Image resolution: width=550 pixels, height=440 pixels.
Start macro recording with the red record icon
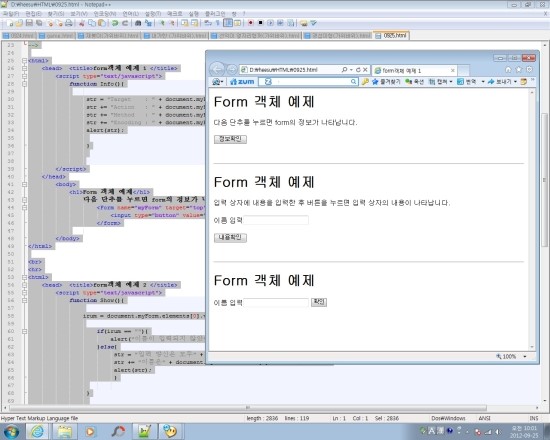[250, 23]
